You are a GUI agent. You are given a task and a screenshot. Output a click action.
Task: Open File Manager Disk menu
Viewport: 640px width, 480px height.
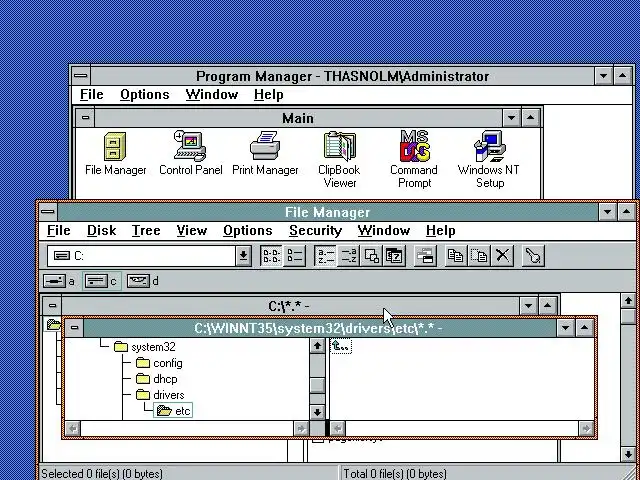(x=102, y=231)
